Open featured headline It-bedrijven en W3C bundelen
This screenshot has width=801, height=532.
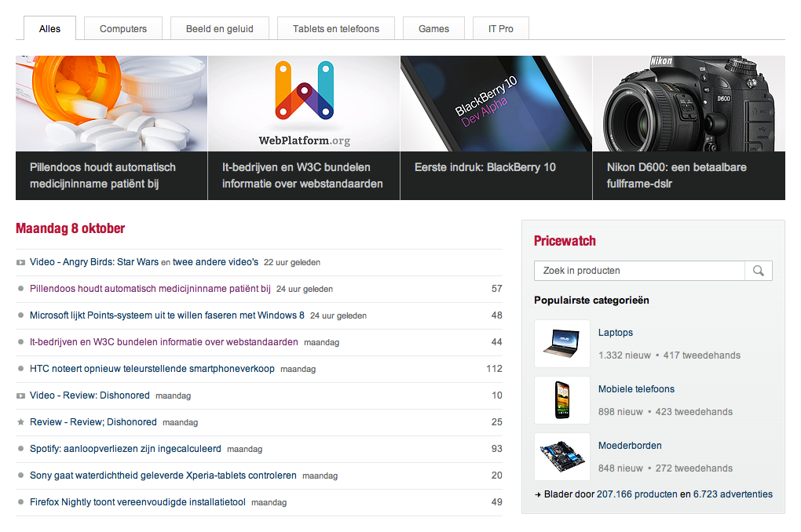(x=302, y=176)
